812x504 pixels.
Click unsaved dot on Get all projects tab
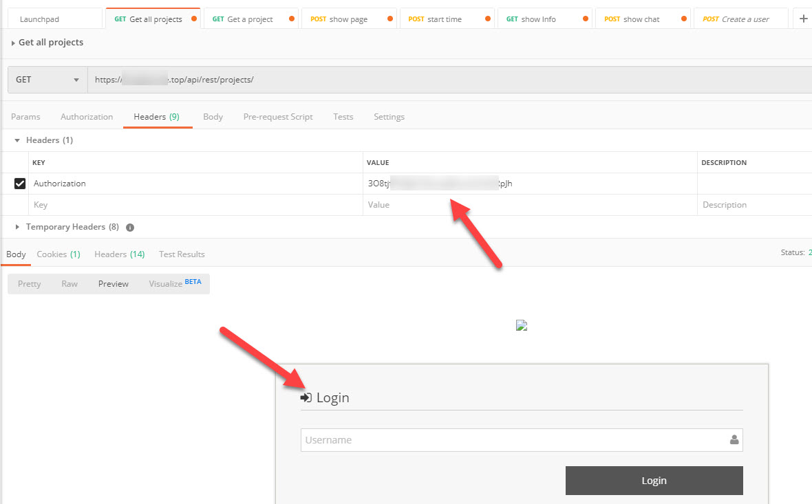click(194, 19)
